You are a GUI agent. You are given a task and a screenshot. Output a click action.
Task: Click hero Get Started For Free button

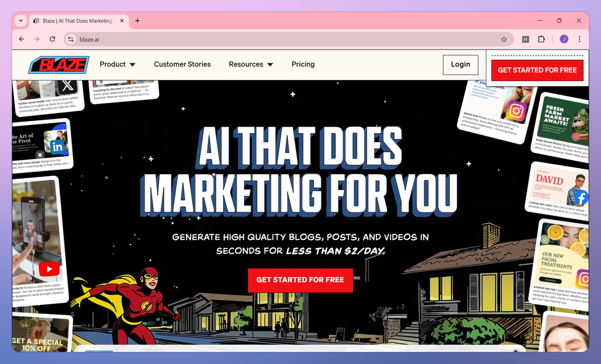[300, 280]
